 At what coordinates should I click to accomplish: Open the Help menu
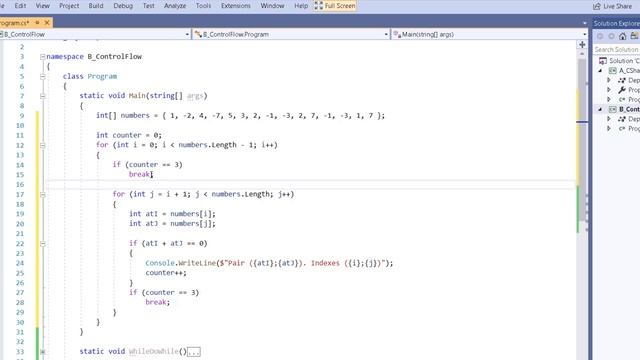[301, 6]
